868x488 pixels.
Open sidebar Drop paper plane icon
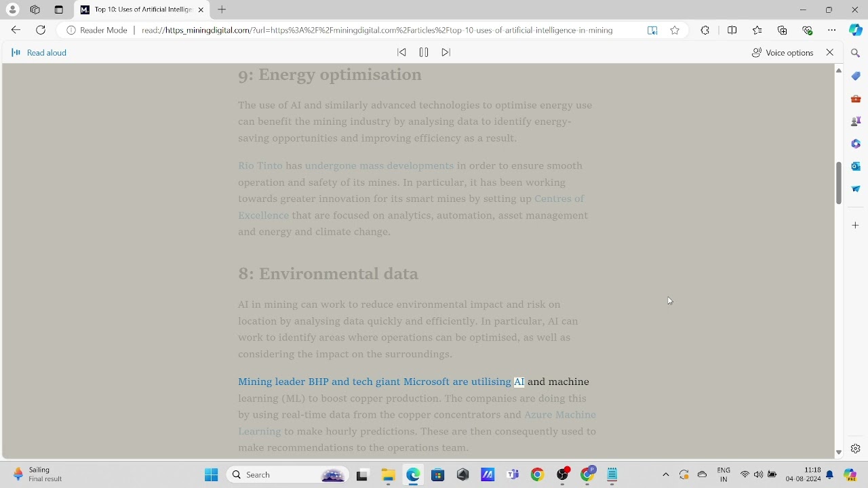tap(856, 189)
